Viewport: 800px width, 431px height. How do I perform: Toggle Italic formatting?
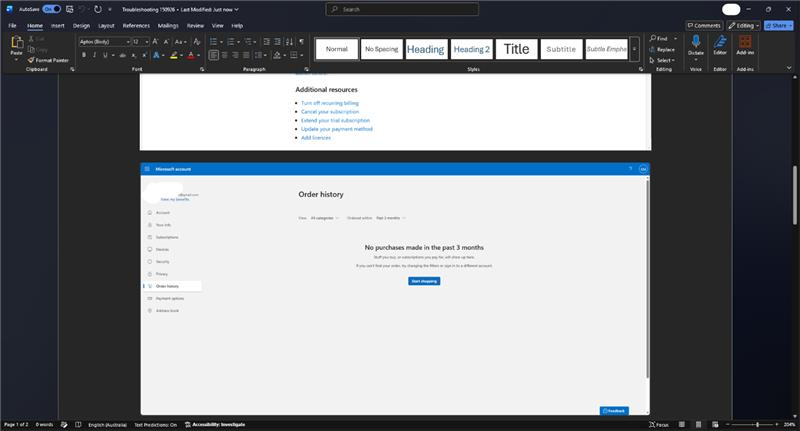coord(94,55)
